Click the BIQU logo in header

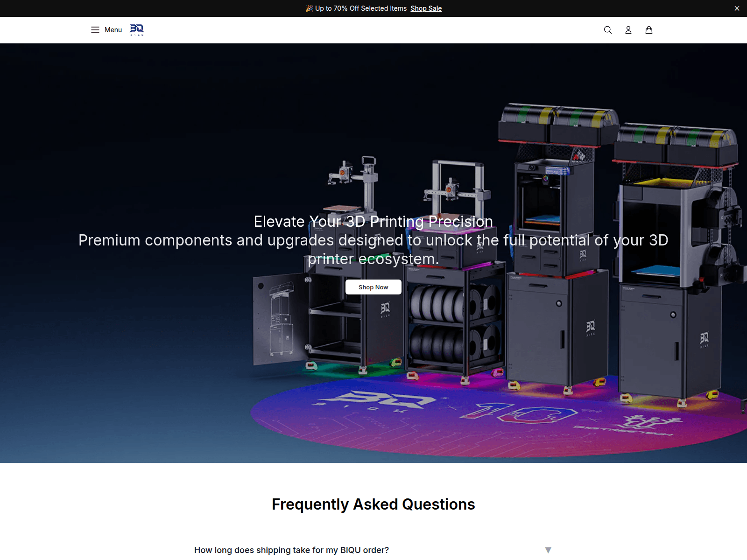point(137,30)
